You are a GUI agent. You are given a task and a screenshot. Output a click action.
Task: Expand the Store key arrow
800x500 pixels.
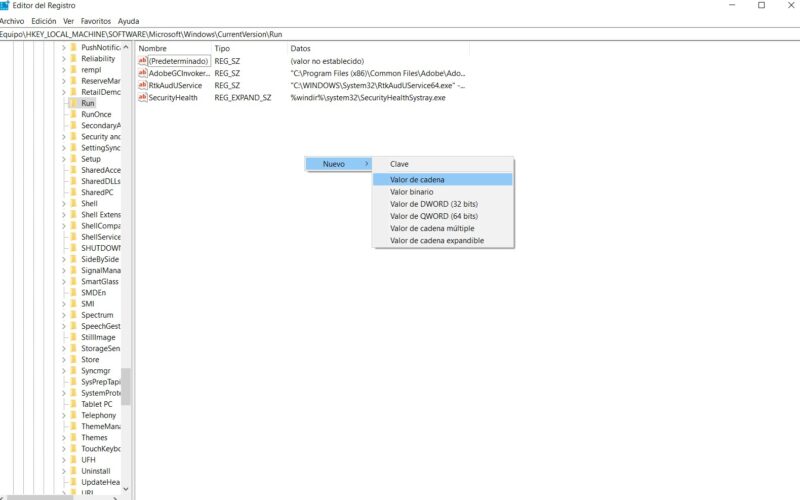click(x=64, y=359)
